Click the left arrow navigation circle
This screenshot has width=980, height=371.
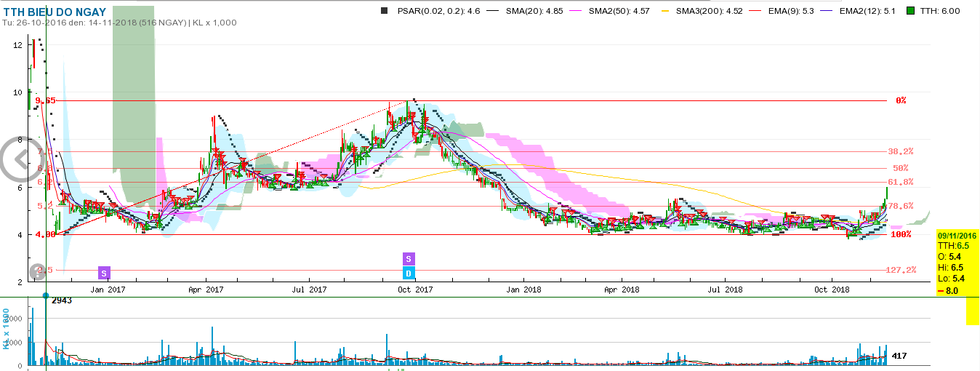tap(20, 158)
